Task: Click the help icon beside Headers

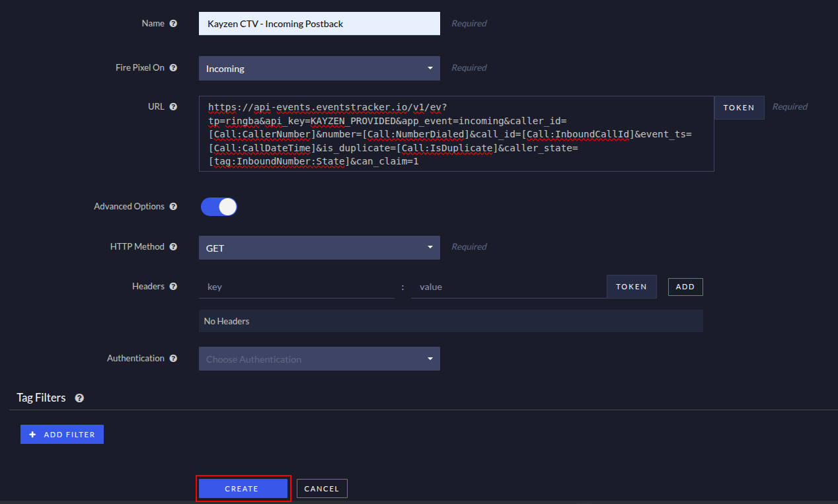Action: (173, 287)
